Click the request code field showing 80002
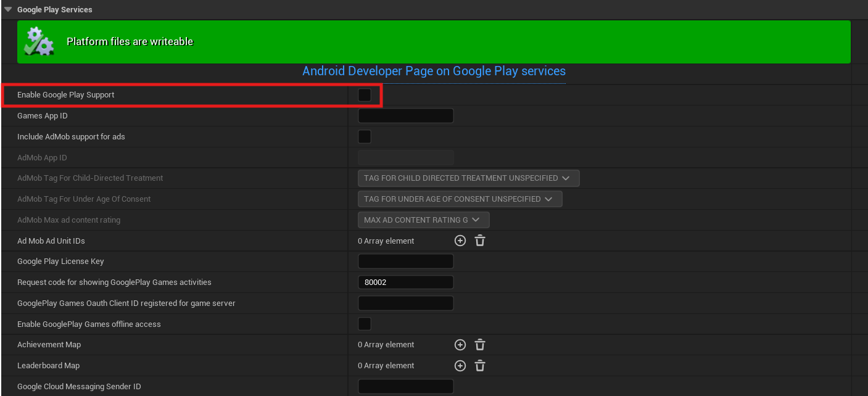The image size is (868, 396). [405, 283]
